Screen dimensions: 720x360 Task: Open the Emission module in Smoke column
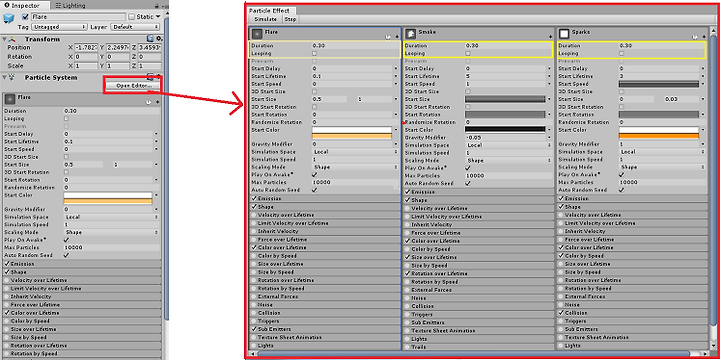pyautogui.click(x=479, y=192)
